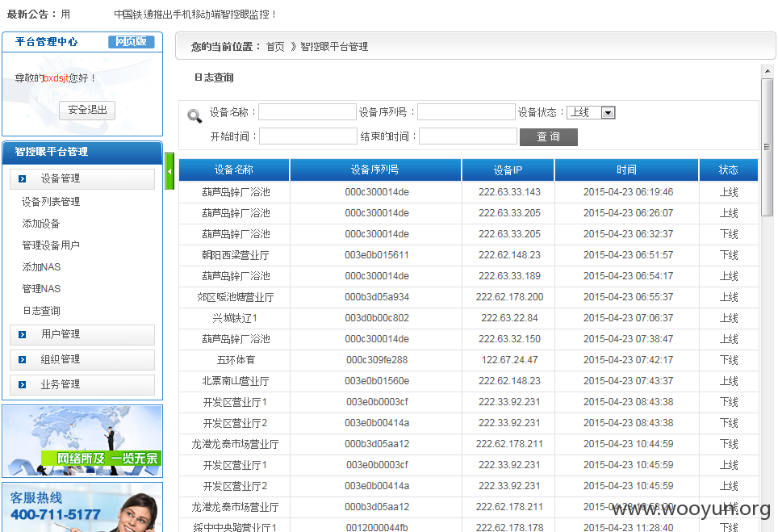Image resolution: width=778 pixels, height=532 pixels.
Task: Click the bxdsjt username link
Action: 56,78
